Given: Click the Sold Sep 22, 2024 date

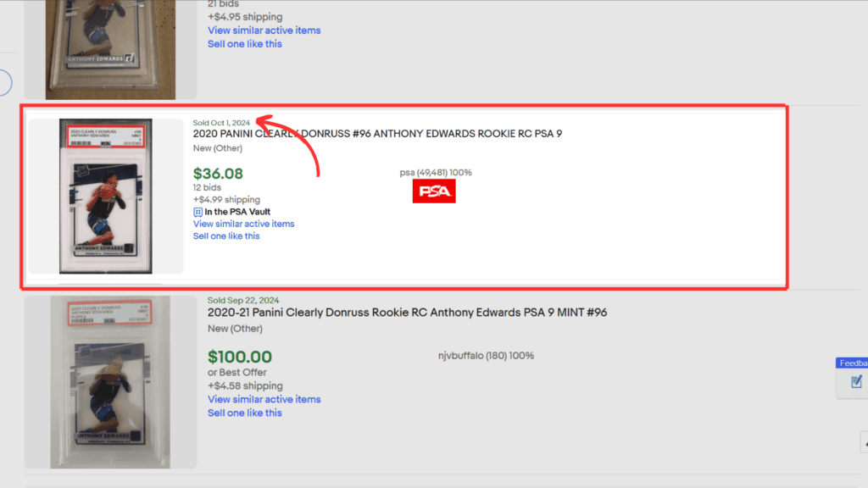Looking at the screenshot, I should (243, 301).
